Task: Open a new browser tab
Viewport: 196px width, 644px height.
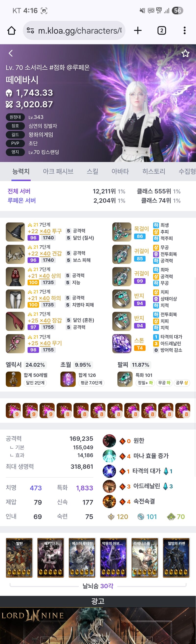Action: point(138,30)
